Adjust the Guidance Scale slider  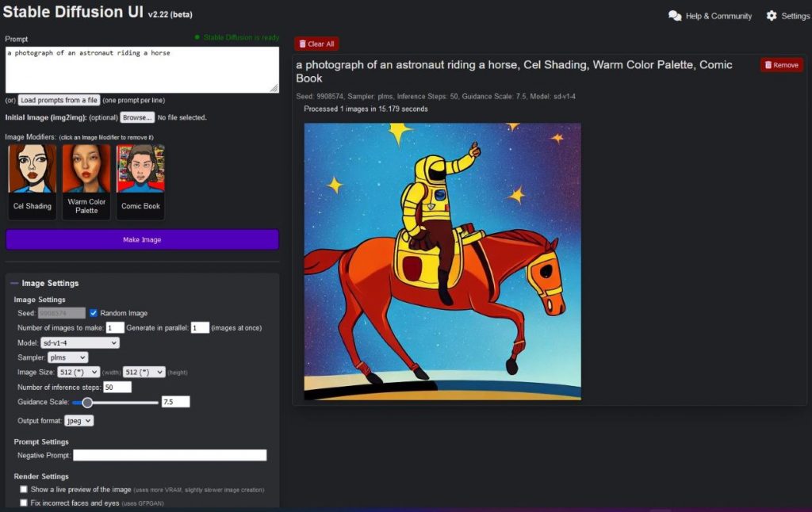point(86,402)
